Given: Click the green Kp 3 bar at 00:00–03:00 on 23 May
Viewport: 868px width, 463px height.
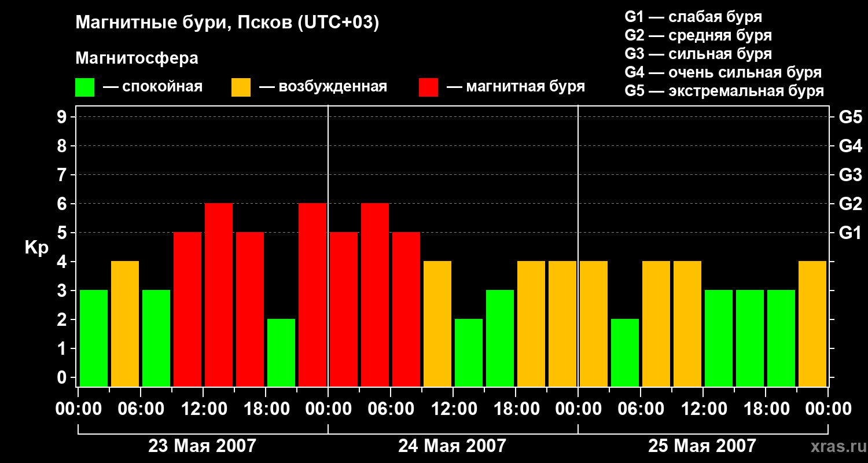Looking at the screenshot, I should click(x=94, y=338).
